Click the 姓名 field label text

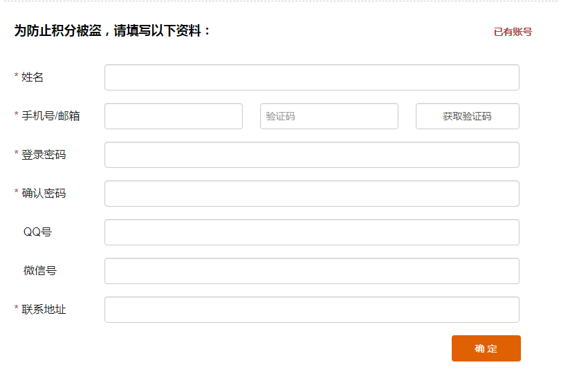(x=33, y=77)
